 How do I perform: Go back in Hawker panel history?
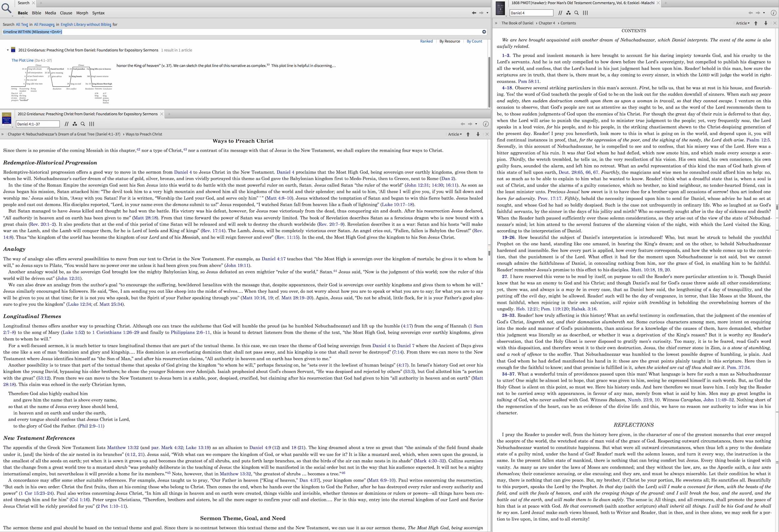coord(751,13)
